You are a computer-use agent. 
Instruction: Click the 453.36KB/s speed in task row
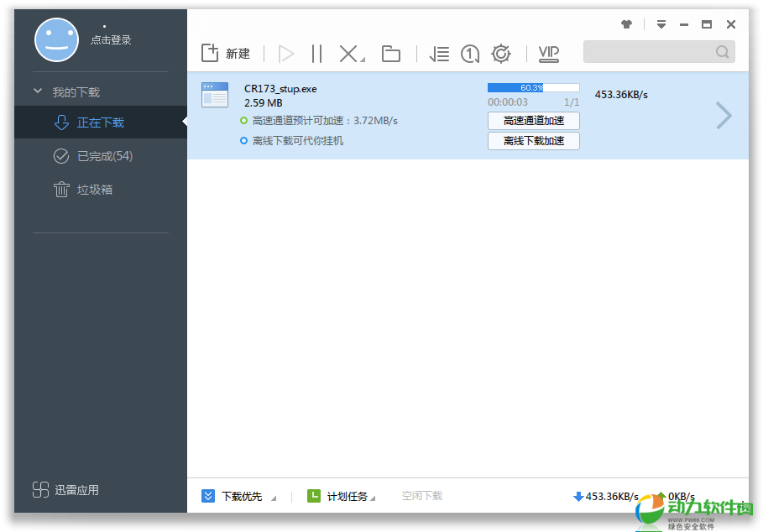[621, 95]
